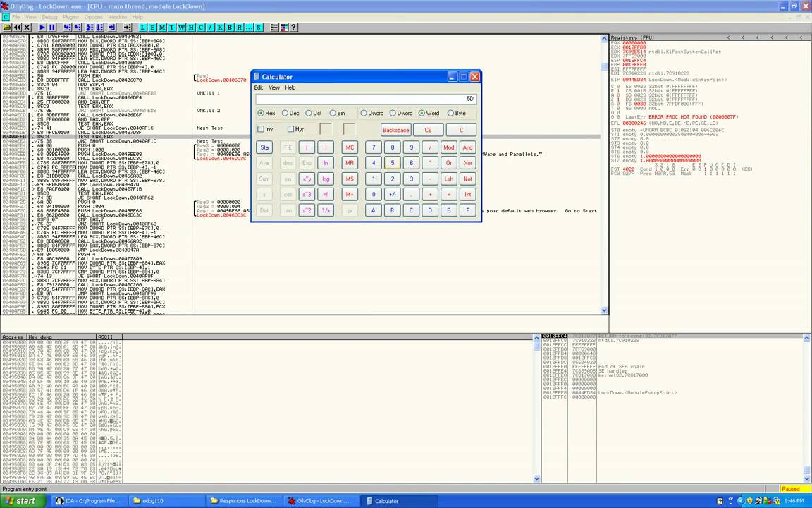Click the Hex dump column header
The width and height of the screenshot is (812, 508).
tap(61, 337)
